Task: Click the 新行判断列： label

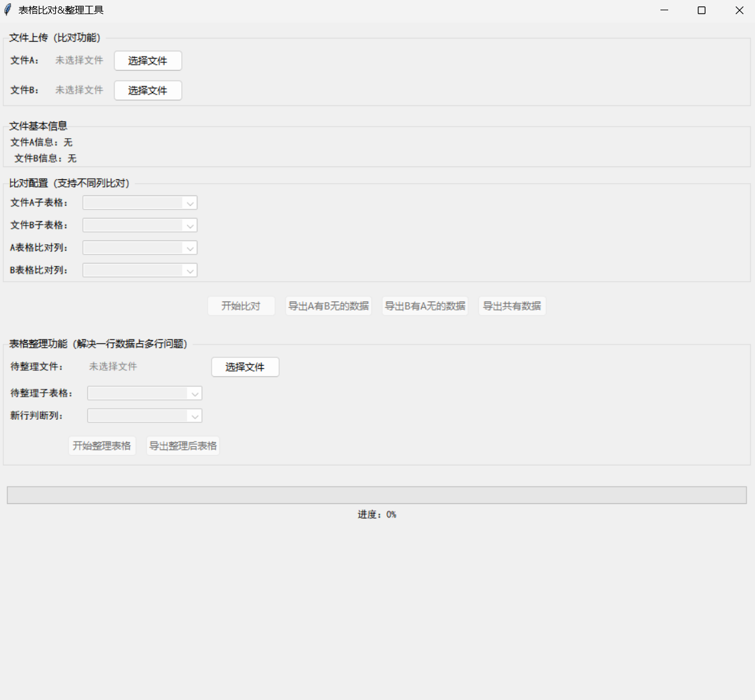Action: (x=37, y=416)
